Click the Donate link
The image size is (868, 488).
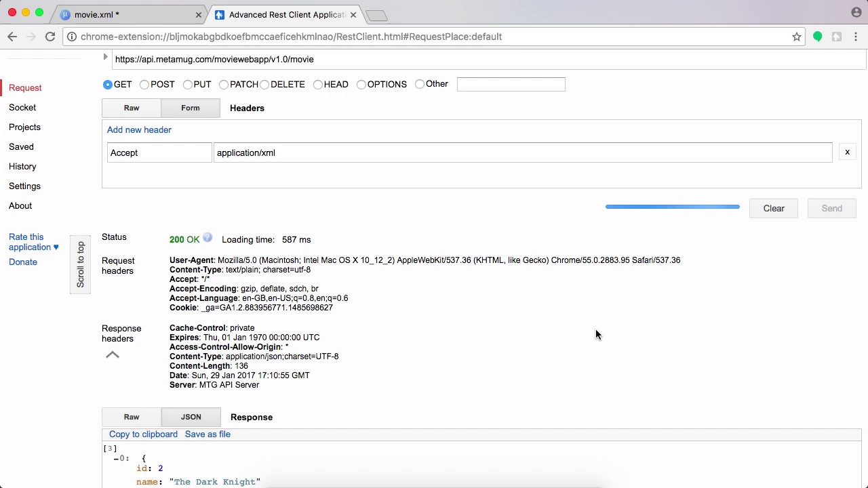pos(23,262)
